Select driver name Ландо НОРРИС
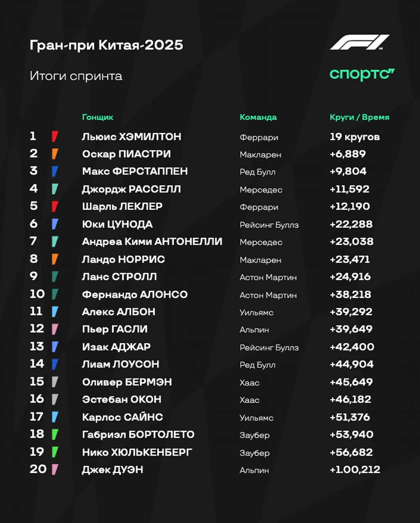 [x=123, y=259]
